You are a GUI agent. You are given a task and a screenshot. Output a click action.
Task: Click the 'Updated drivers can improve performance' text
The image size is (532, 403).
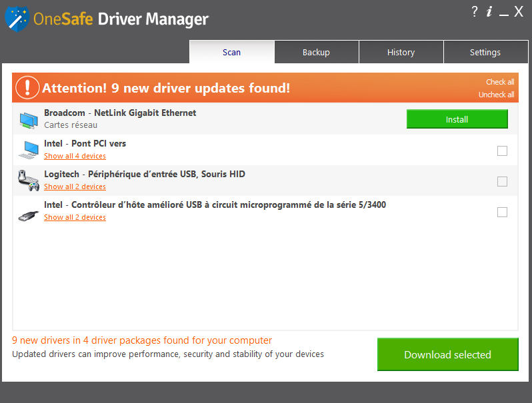coord(168,354)
